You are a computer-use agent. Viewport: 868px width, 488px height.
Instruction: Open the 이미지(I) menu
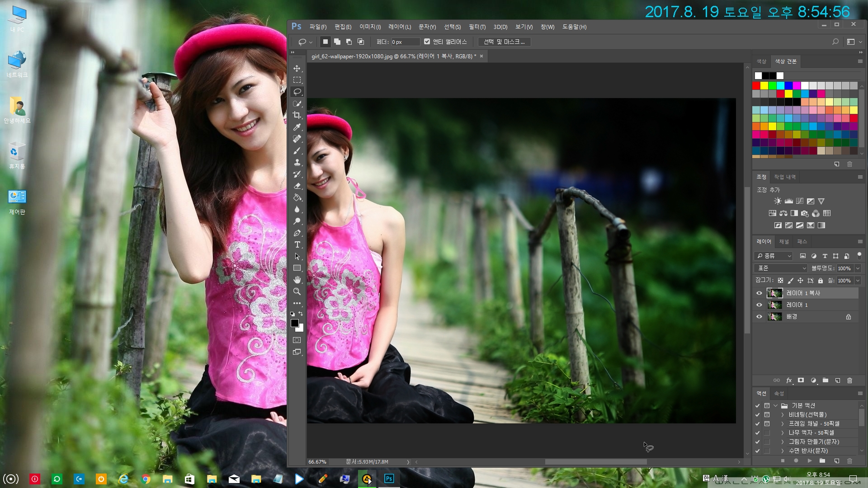(370, 27)
